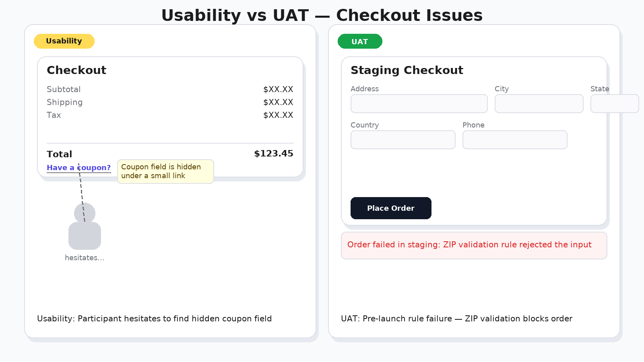Click the Subtotal row label
This screenshot has width=644, height=362.
click(64, 89)
